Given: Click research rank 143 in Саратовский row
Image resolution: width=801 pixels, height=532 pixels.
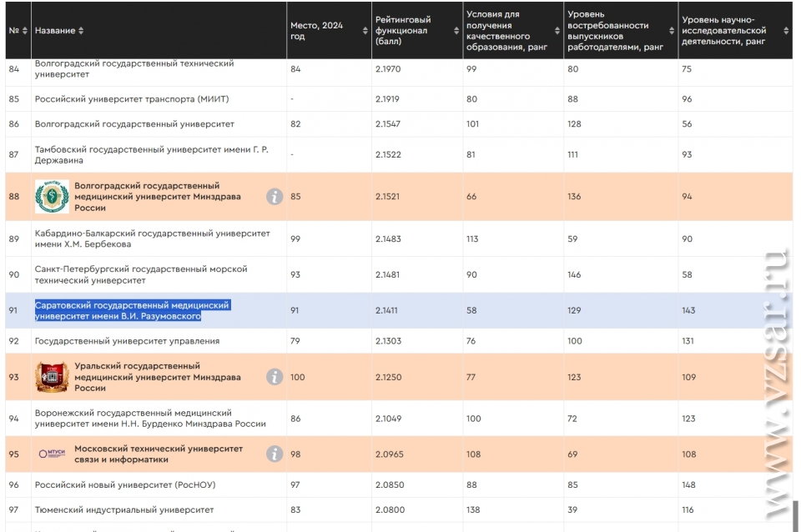Looking at the screenshot, I should (688, 310).
